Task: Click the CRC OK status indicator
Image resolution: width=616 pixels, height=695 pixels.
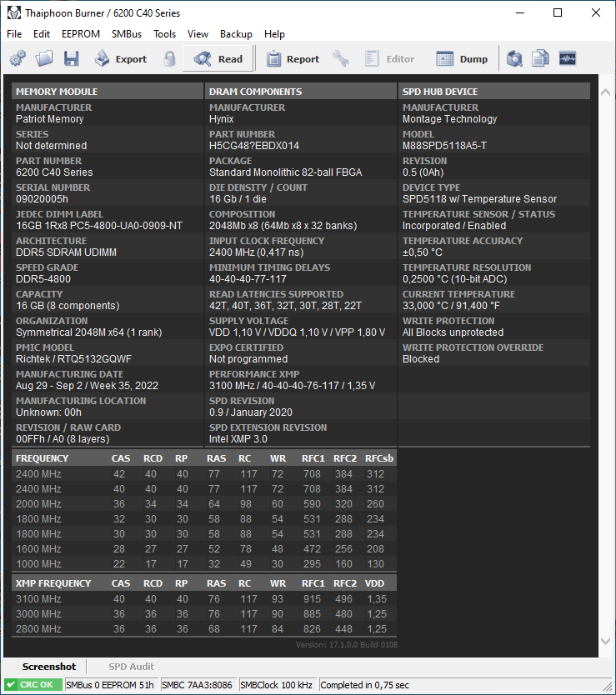Action: [x=33, y=685]
